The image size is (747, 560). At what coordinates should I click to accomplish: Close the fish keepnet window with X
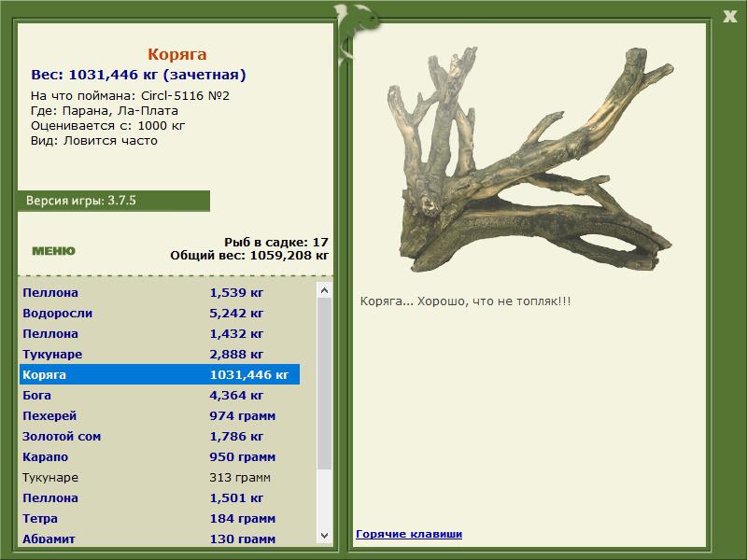click(x=729, y=17)
